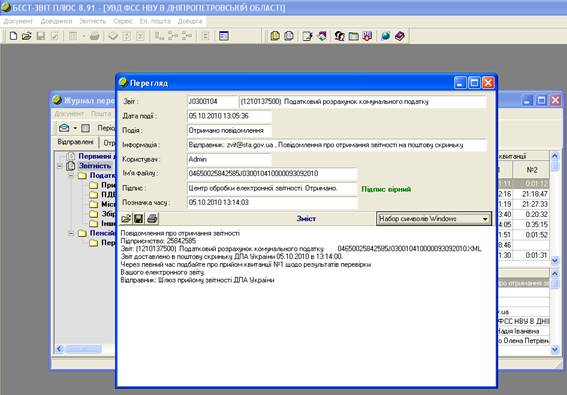Click the users search icon in right toolbar
This screenshot has height=395, width=567.
(340, 36)
